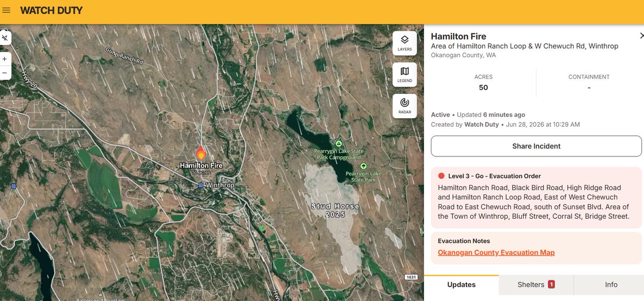Click the Evacuation Notes heading

[x=464, y=241]
